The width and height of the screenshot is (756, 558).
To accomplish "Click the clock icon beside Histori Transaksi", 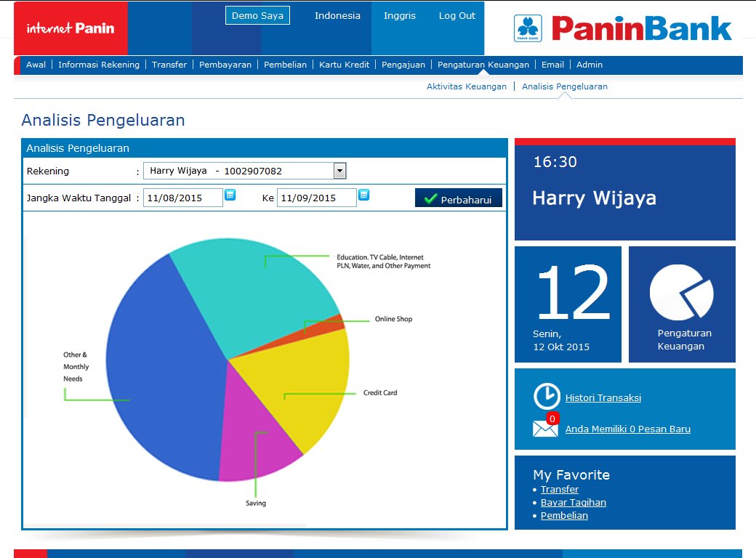I will 547,396.
